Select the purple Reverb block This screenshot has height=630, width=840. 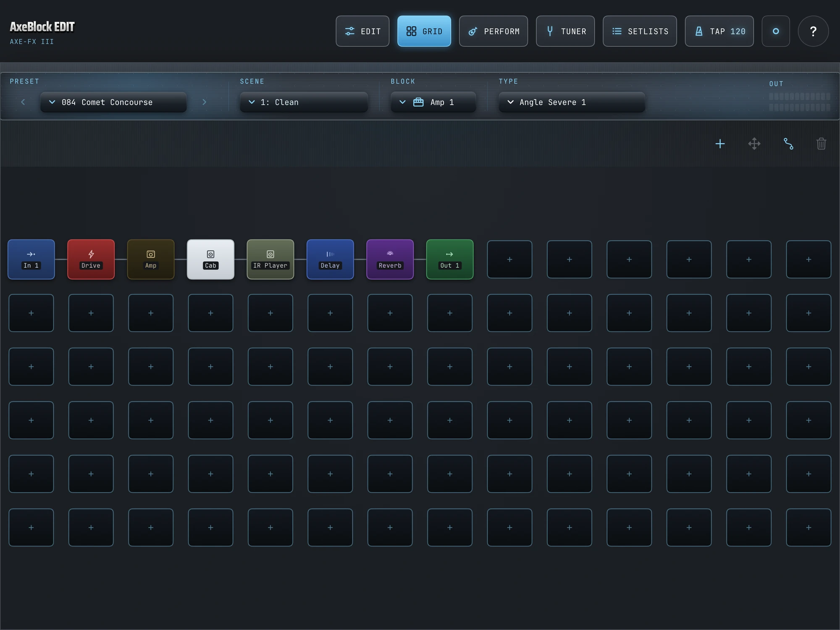coord(390,259)
